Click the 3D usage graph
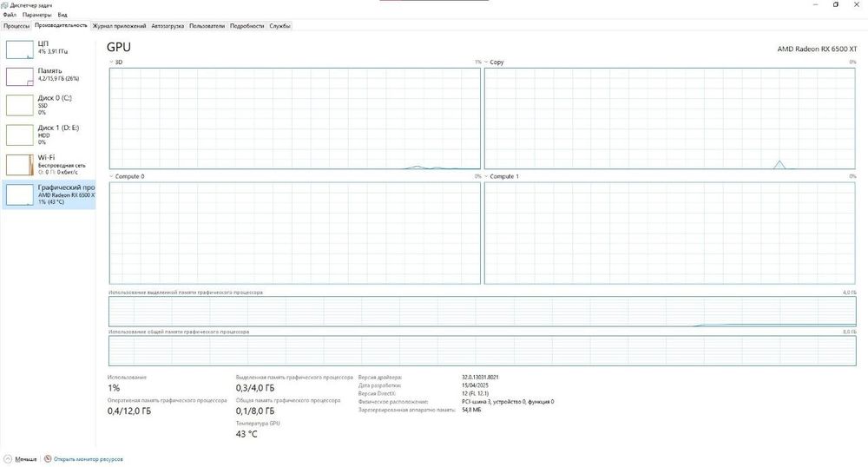Viewport: 868px width, 467px height. [294, 118]
